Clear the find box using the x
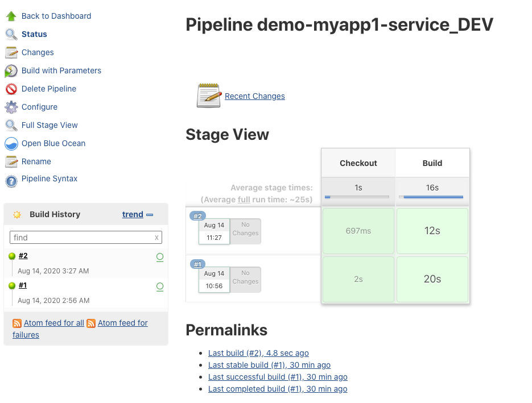 (156, 238)
